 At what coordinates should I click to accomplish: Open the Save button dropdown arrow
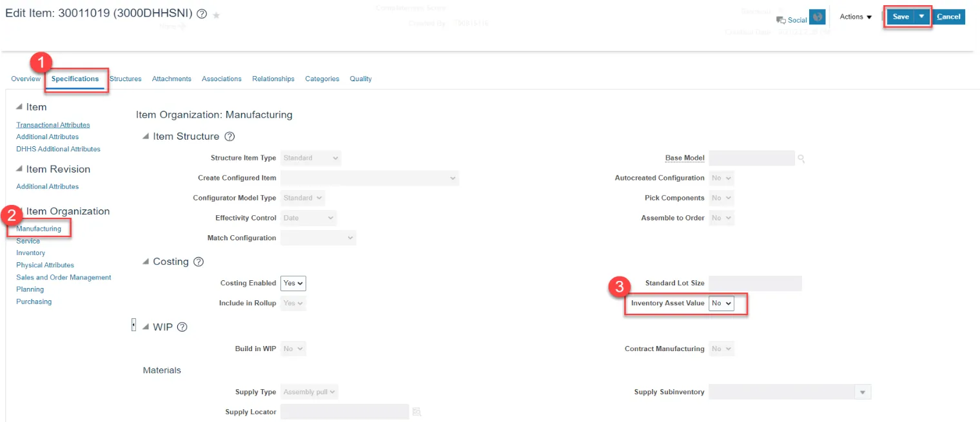click(x=921, y=17)
